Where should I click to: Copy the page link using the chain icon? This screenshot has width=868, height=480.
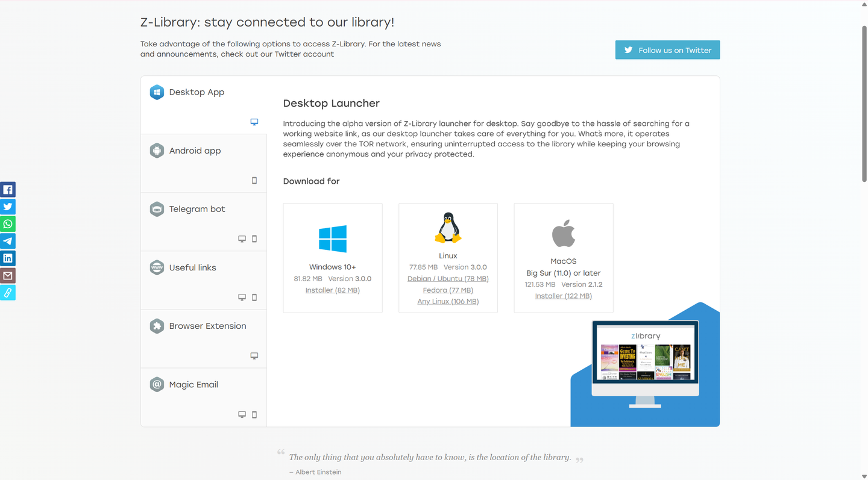click(8, 293)
